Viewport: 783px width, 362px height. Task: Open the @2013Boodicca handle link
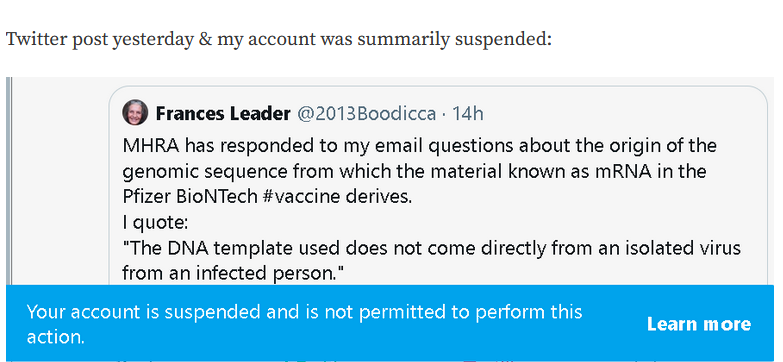pyautogui.click(x=367, y=114)
